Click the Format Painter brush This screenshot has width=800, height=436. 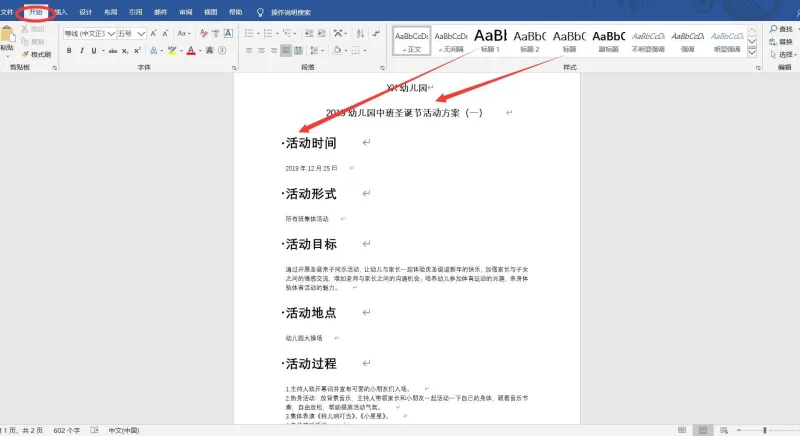pos(25,54)
